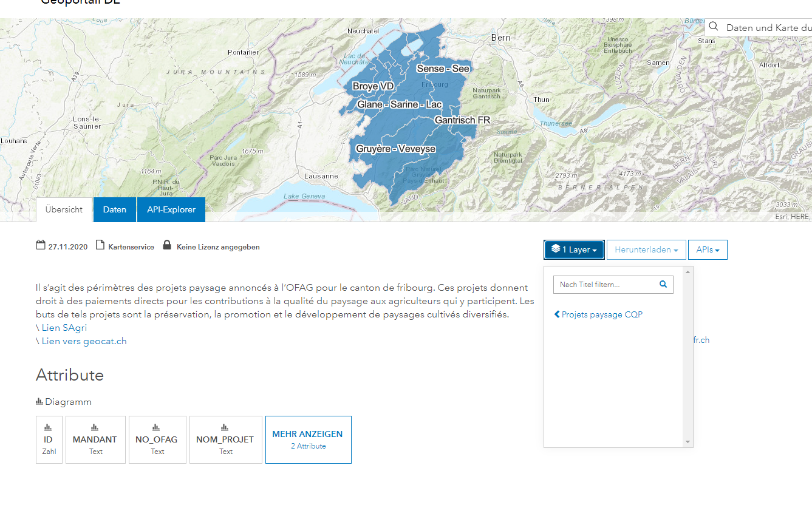Click the magnifier icon in Nach Titel filtern box

pyautogui.click(x=663, y=284)
